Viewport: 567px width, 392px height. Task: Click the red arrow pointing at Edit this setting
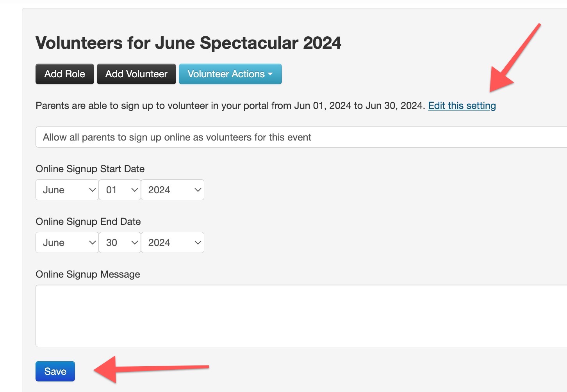tap(515, 58)
